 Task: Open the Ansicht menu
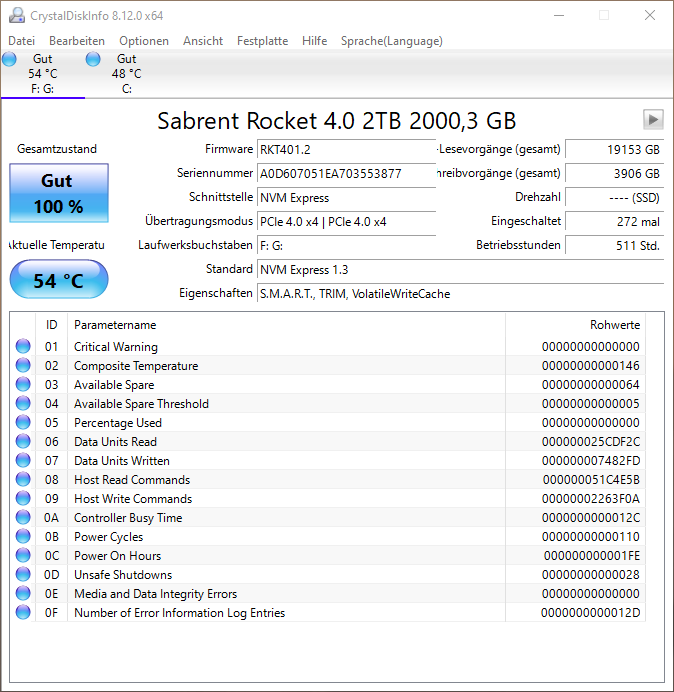pyautogui.click(x=203, y=41)
